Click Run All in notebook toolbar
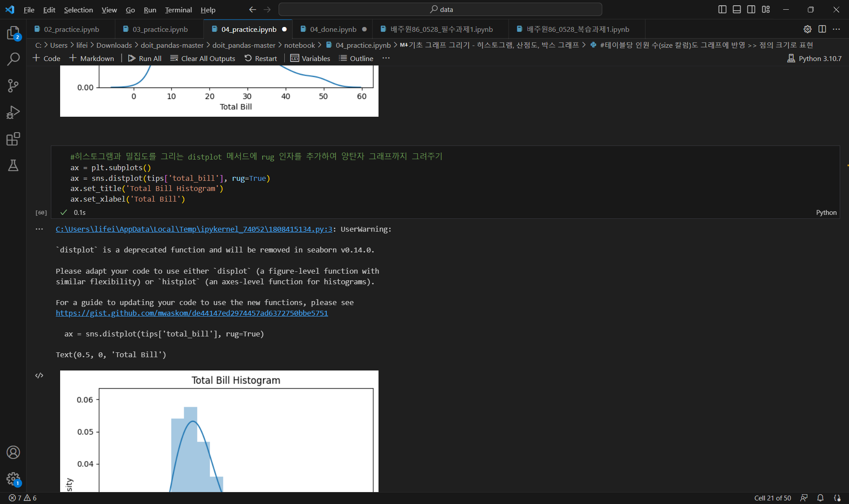 coord(145,58)
